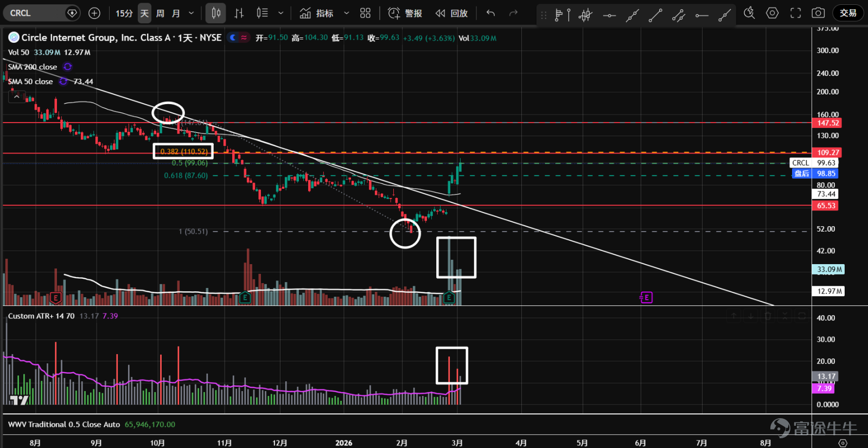Open chart settings hexagon icon
Image resolution: width=868 pixels, height=448 pixels.
[772, 13]
